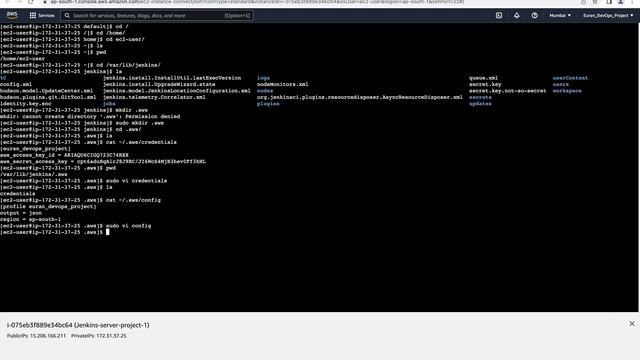The height and width of the screenshot is (360, 640).
Task: Expand the Euran_DevOps_Project account menu
Action: coord(608,16)
